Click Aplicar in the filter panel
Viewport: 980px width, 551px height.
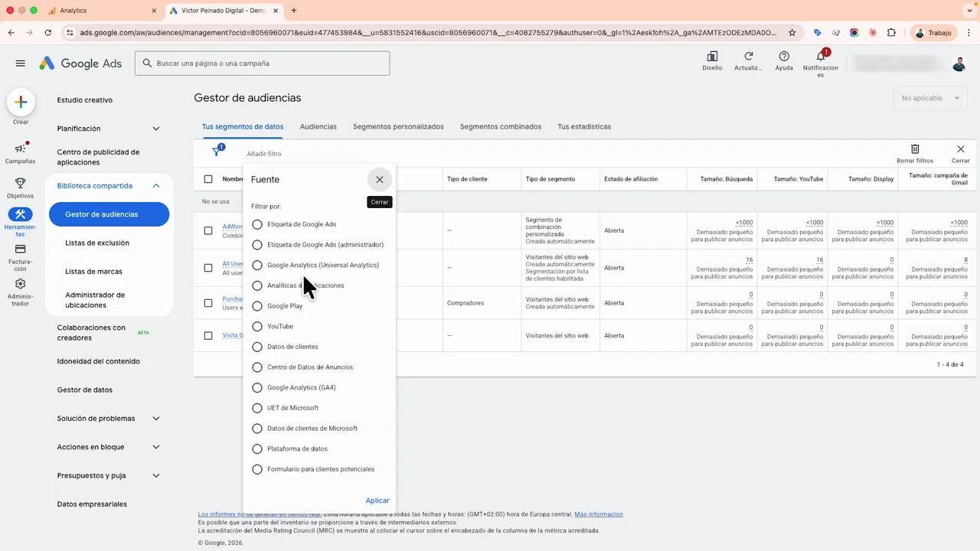(x=377, y=500)
